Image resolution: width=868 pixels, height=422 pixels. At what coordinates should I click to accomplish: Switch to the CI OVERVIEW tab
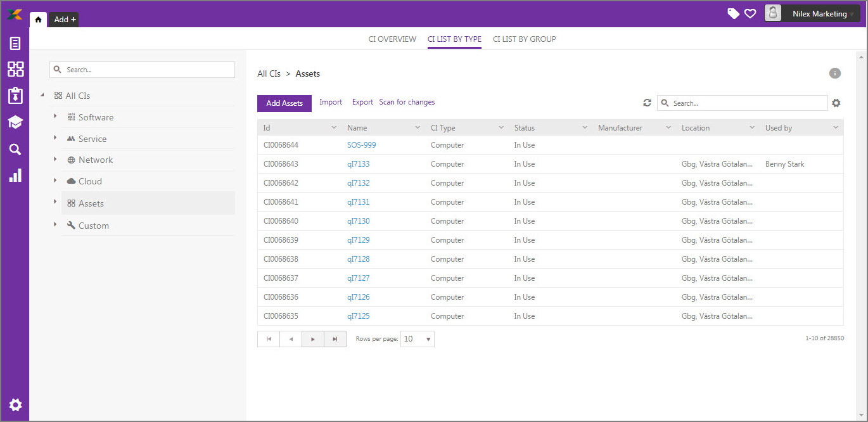(392, 39)
